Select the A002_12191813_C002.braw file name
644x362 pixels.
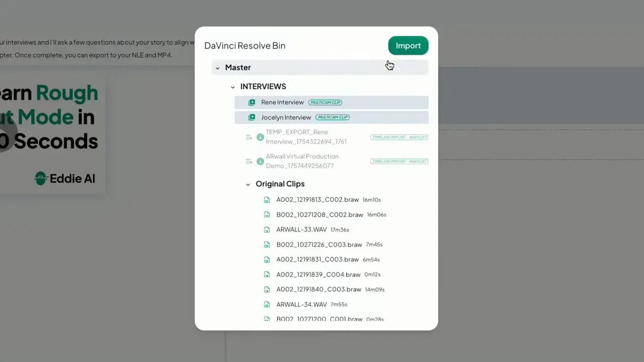[317, 200]
